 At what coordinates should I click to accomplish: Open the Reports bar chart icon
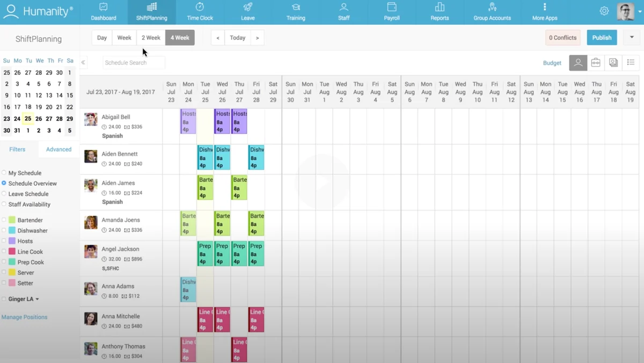[x=440, y=8]
